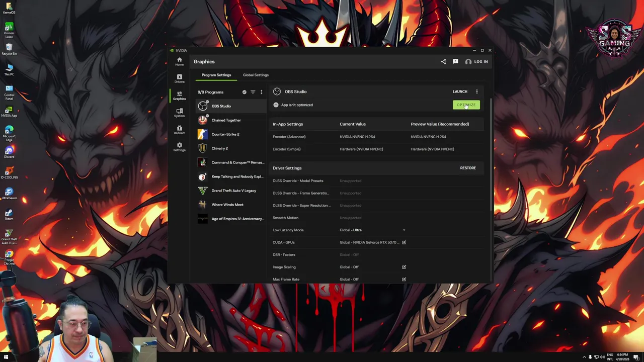The width and height of the screenshot is (644, 362).
Task: Open the feedback icon in the header
Action: click(x=455, y=61)
